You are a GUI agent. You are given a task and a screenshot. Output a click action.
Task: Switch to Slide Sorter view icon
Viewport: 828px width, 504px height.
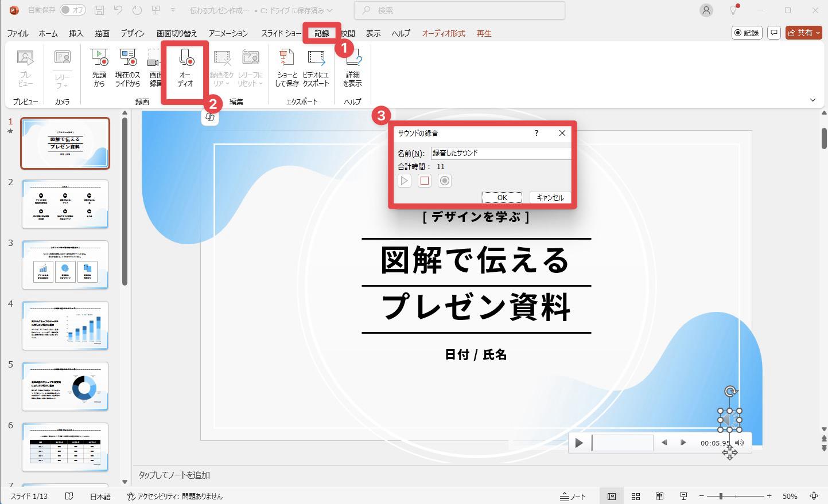click(x=636, y=497)
